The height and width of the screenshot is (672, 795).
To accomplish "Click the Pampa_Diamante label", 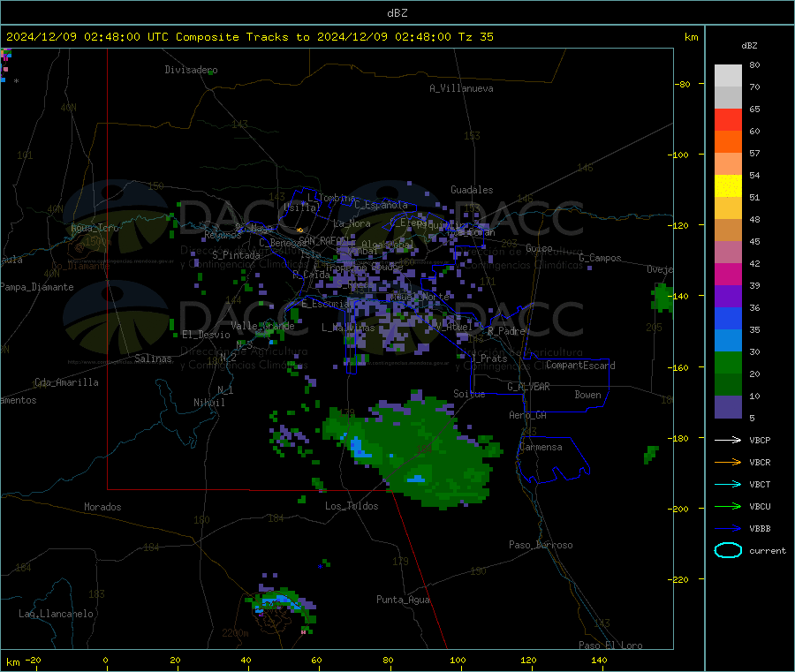I will tap(37, 287).
